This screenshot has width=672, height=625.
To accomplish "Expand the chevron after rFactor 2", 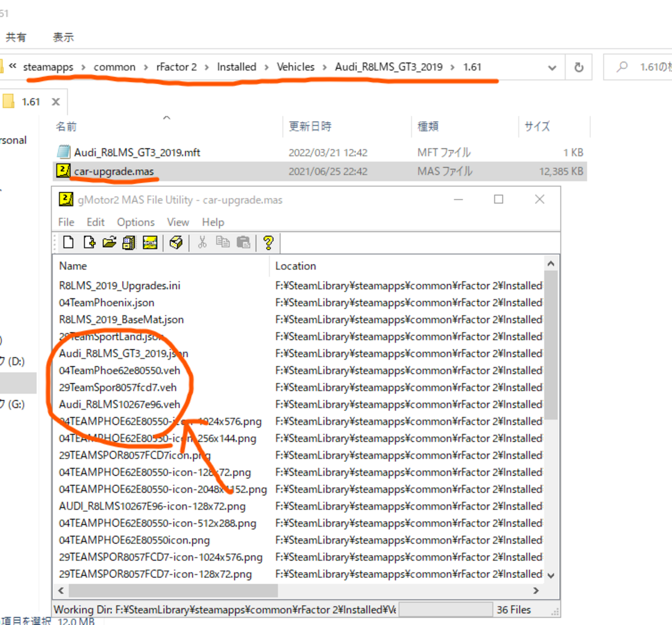I will click(x=207, y=67).
